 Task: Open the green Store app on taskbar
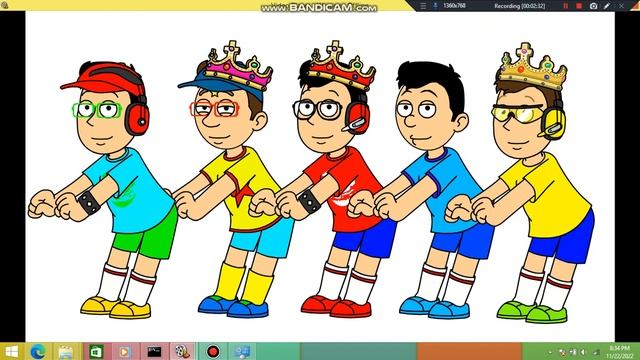click(x=96, y=351)
